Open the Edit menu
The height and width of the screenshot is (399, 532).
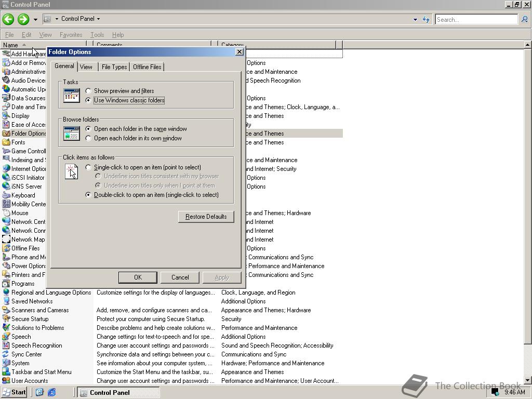point(26,35)
